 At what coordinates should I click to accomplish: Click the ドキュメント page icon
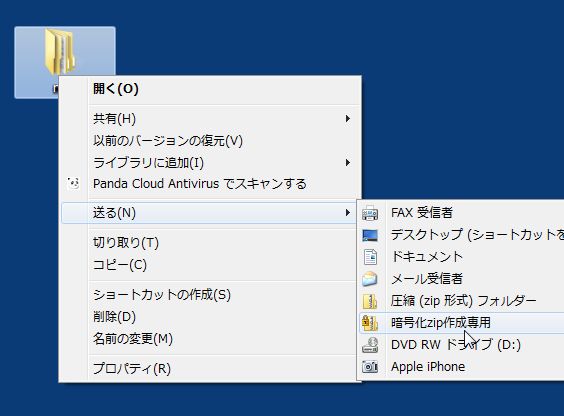point(370,257)
